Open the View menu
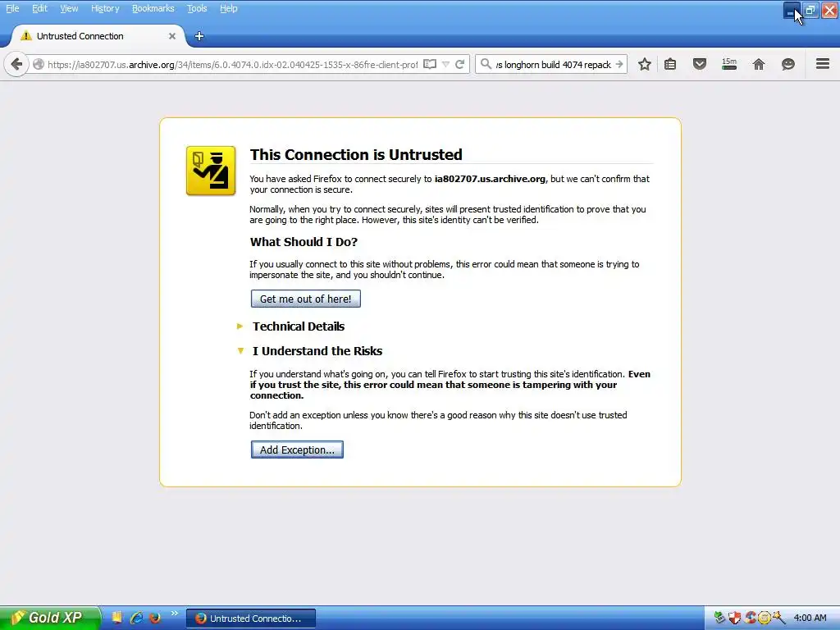This screenshot has height=630, width=840. (x=69, y=8)
